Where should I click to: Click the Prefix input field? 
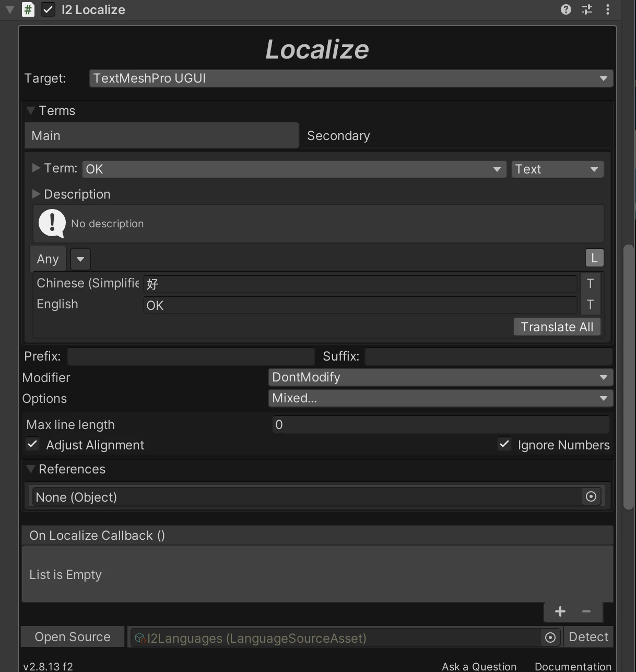point(191,356)
